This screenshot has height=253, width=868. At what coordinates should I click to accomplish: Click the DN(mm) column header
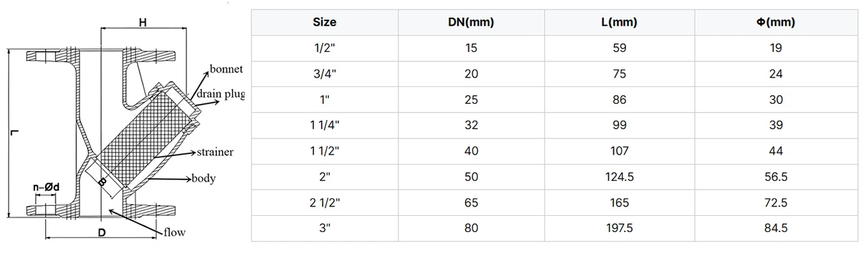click(472, 22)
